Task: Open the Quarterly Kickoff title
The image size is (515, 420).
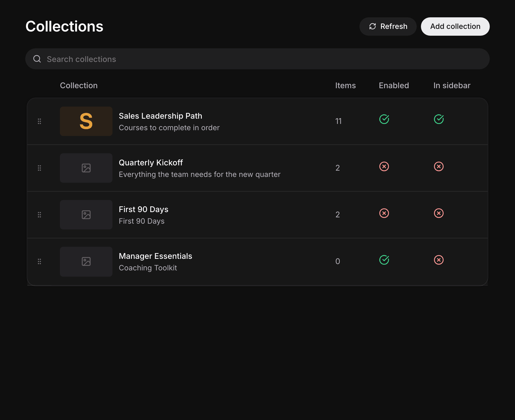Action: (151, 162)
